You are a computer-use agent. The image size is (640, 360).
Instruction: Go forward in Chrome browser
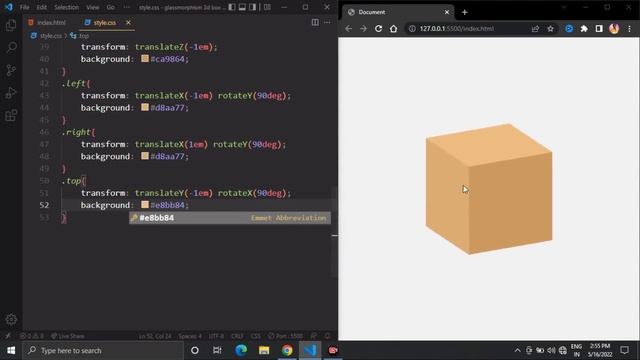click(363, 29)
